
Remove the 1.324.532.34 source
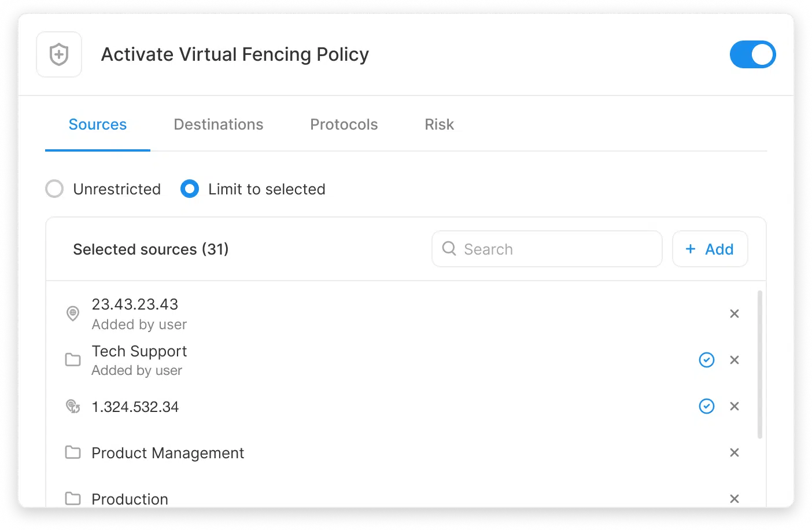point(735,406)
